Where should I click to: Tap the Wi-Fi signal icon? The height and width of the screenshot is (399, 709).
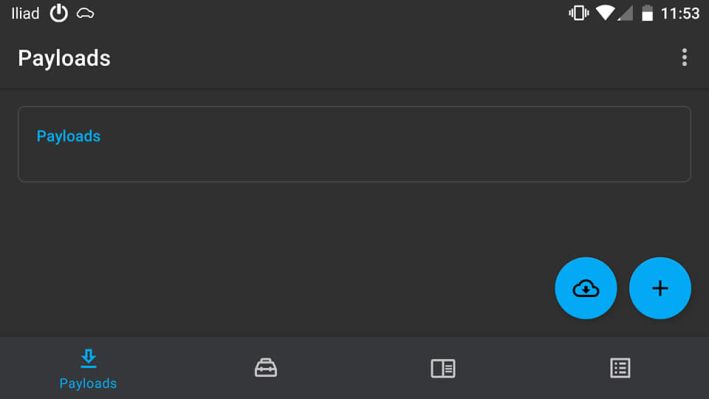coord(605,13)
